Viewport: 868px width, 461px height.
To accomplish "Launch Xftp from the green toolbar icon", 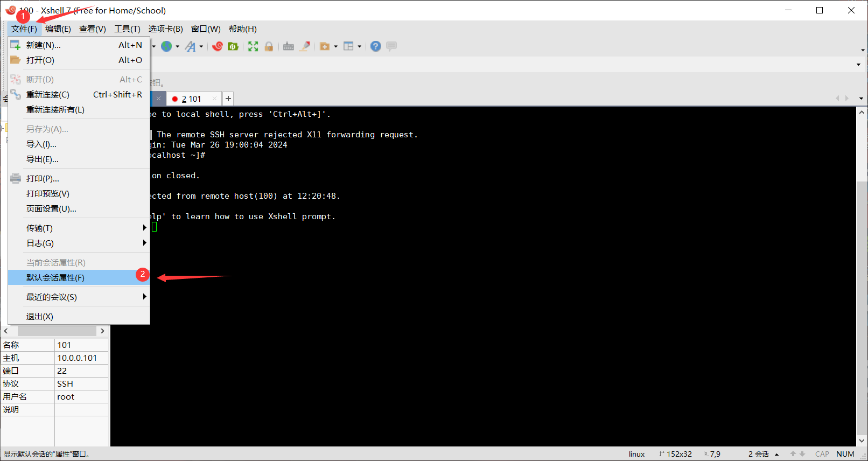I will [x=233, y=46].
